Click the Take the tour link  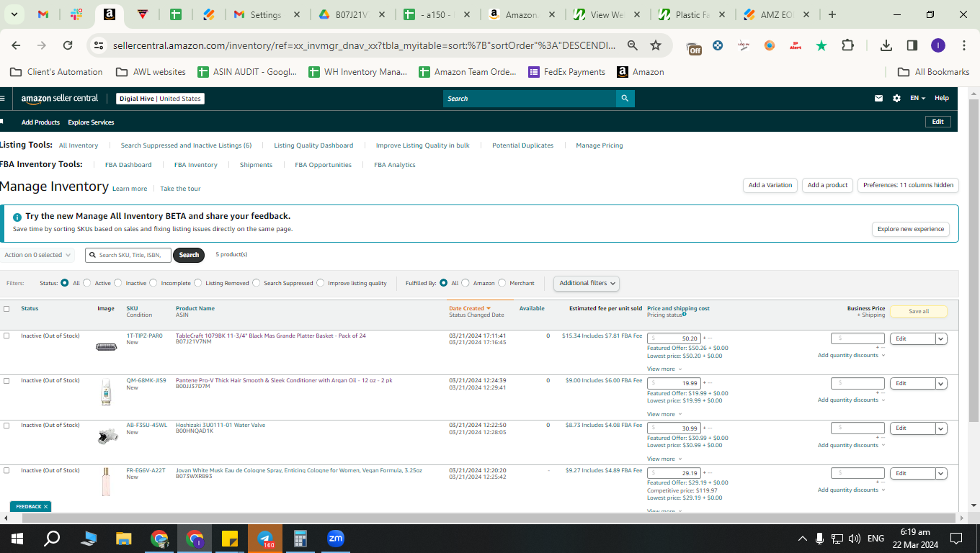[180, 189]
